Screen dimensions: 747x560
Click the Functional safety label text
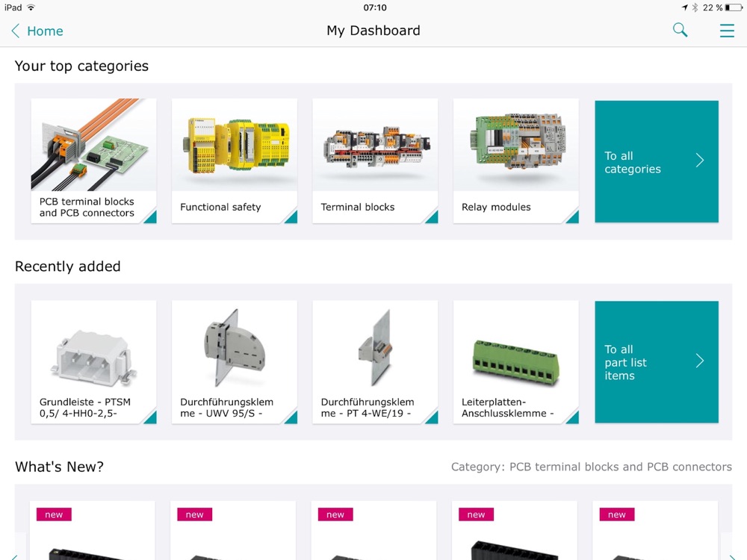pyautogui.click(x=220, y=207)
